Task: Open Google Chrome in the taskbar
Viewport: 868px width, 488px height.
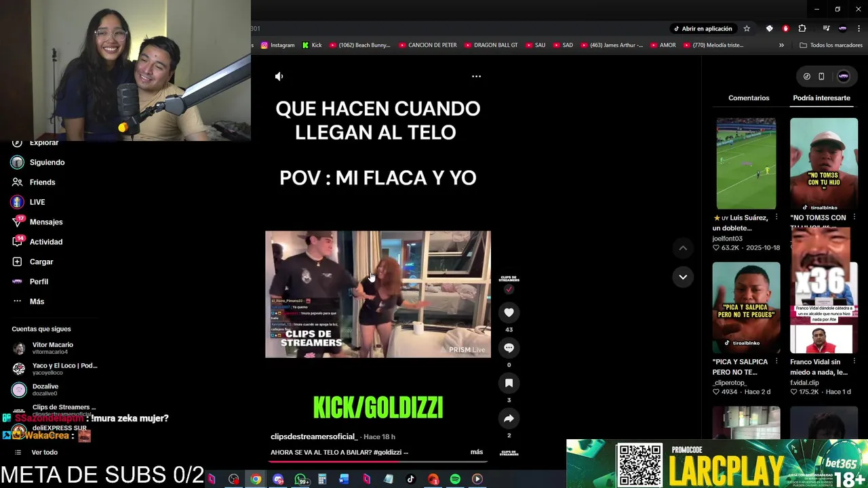Action: click(256, 479)
